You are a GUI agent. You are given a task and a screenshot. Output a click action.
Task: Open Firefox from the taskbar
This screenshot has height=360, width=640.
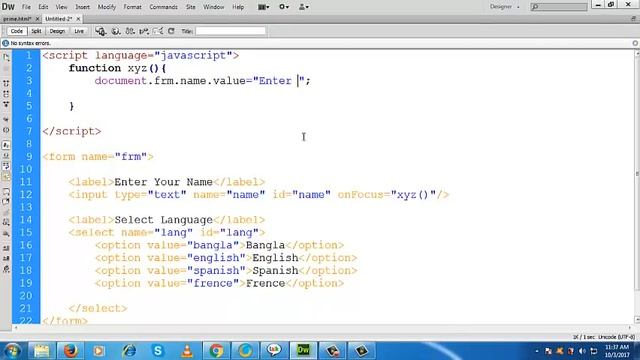70,351
